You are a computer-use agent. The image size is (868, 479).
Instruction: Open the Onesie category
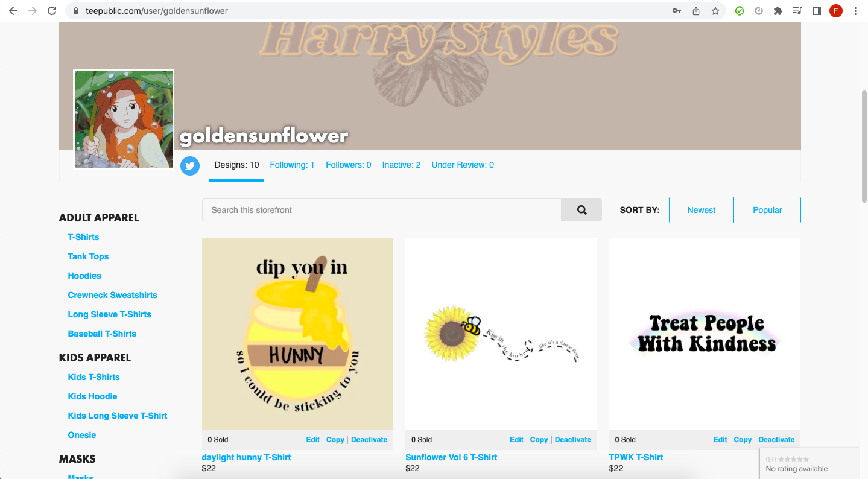82,435
